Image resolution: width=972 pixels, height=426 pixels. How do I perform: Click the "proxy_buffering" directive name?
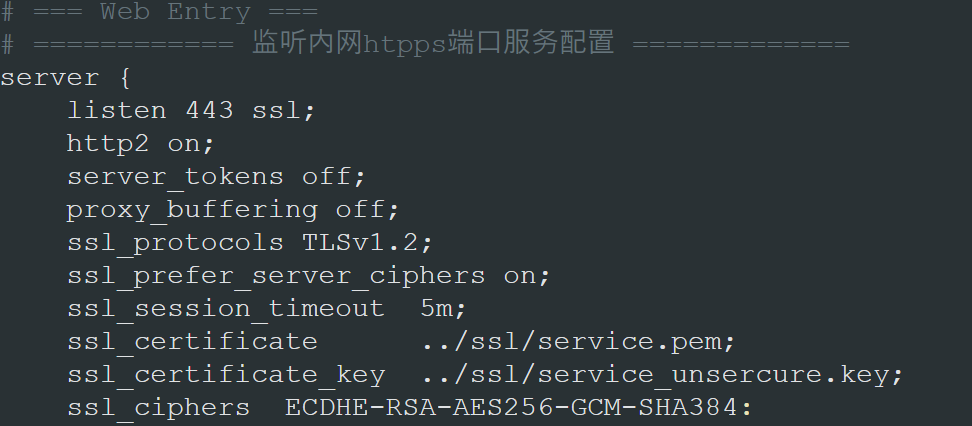pos(192,209)
